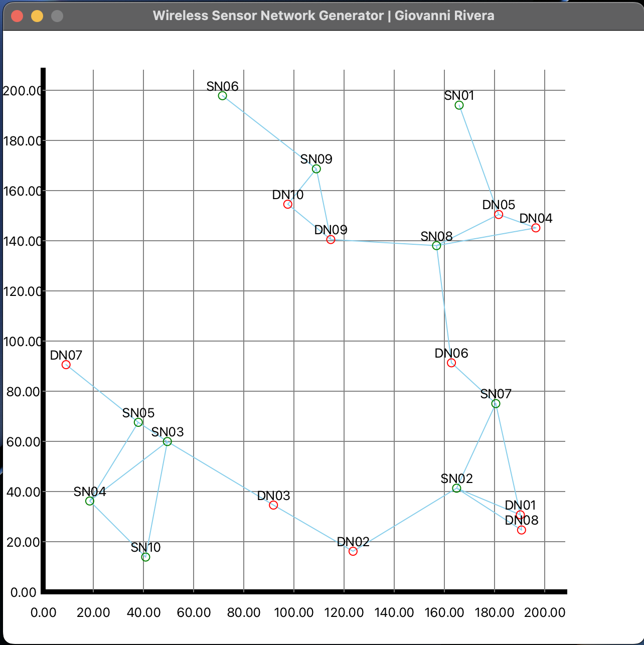The height and width of the screenshot is (645, 644).
Task: Select the SN03 sensor node circle
Action: pyautogui.click(x=168, y=442)
